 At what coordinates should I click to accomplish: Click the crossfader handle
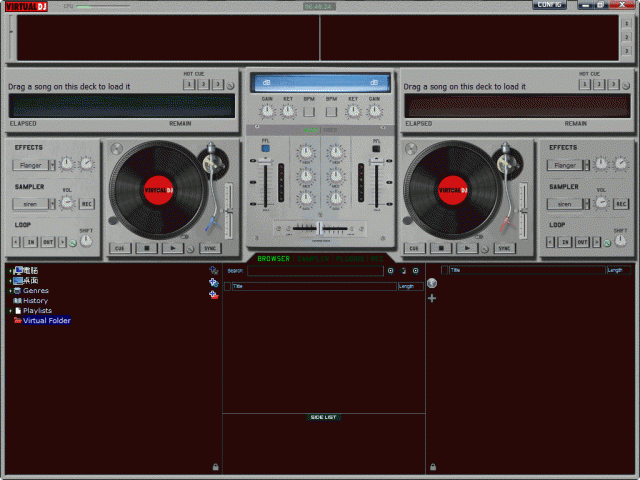(x=320, y=228)
